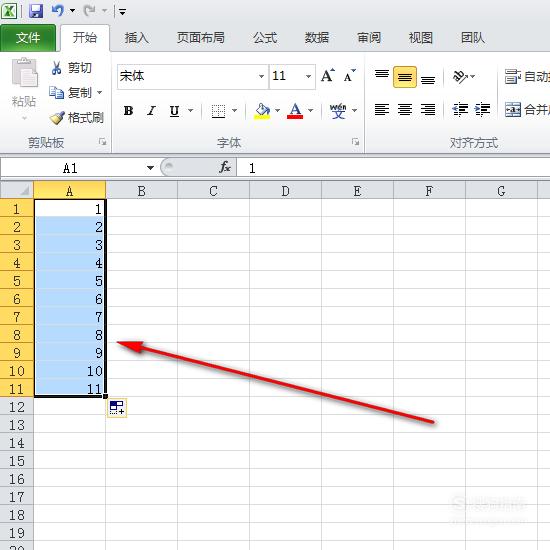Toggle align text right

pos(428,110)
